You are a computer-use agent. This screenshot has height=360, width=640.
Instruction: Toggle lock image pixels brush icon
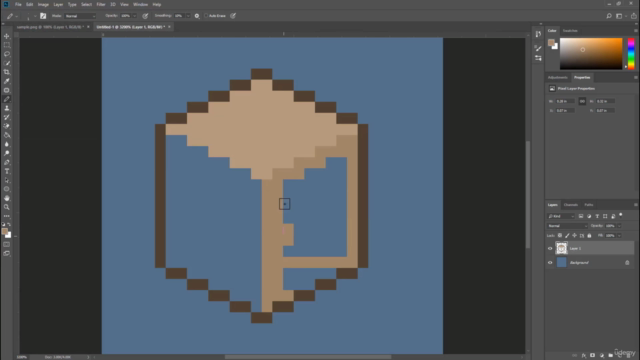[x=567, y=236]
